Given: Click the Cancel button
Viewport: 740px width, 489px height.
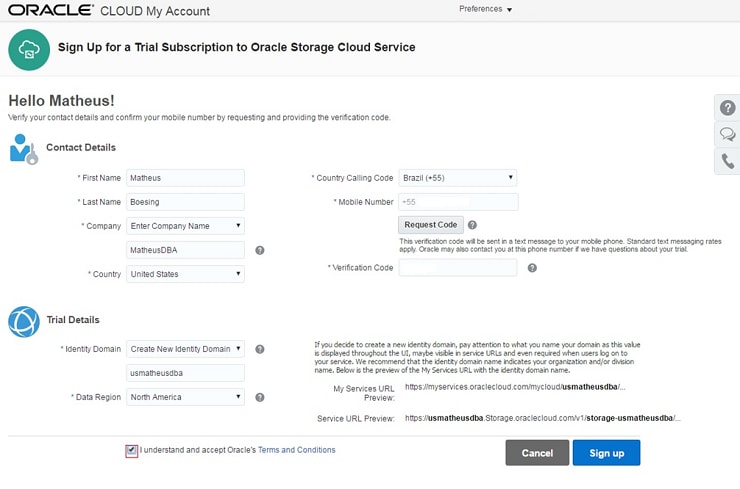Looking at the screenshot, I should [x=537, y=453].
